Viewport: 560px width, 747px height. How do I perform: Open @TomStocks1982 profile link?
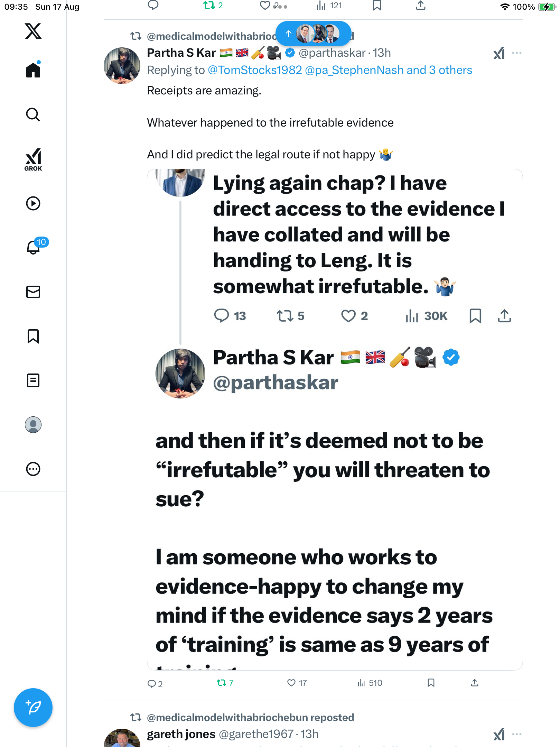point(255,70)
